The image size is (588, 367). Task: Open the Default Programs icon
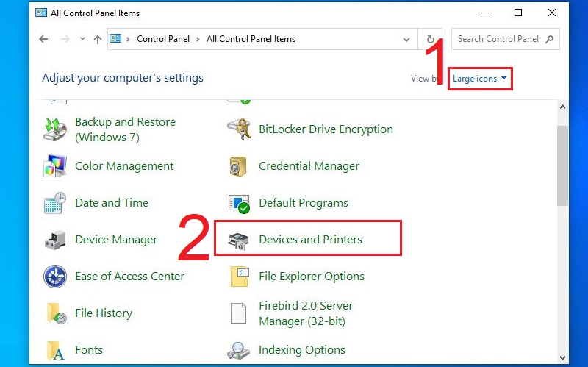tap(239, 203)
